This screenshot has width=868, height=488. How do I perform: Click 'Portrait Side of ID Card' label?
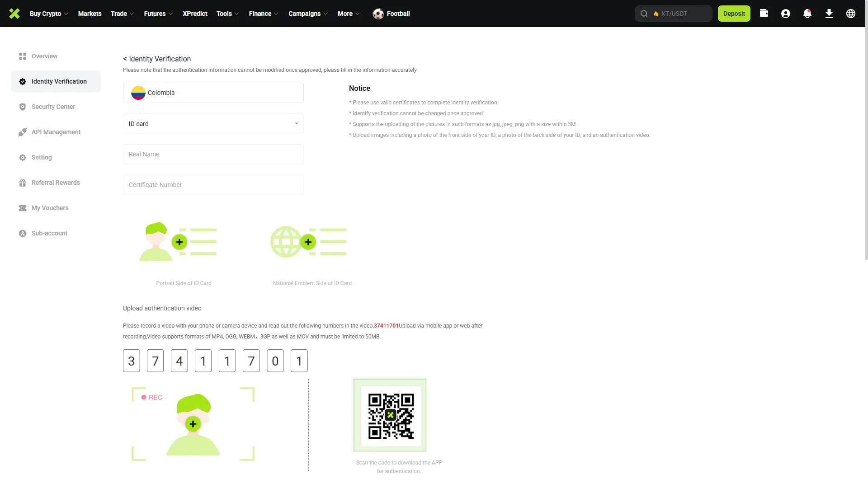[x=184, y=283]
